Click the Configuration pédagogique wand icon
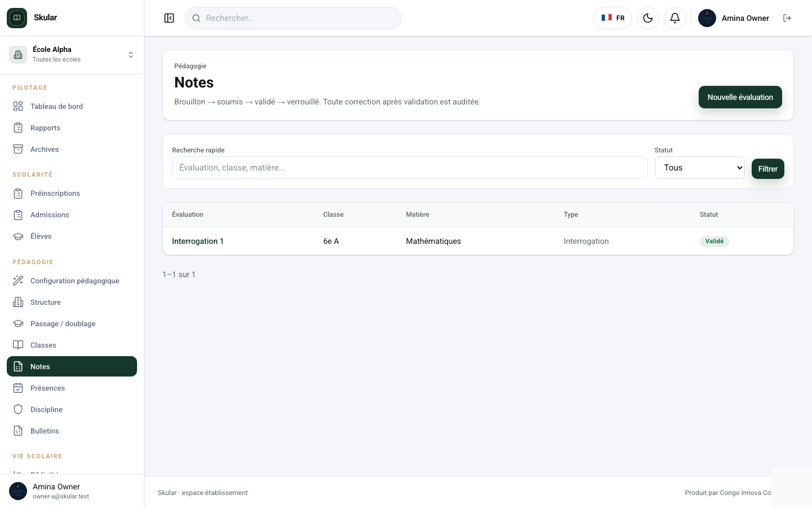Screen dimensions: 812x508 18,281
